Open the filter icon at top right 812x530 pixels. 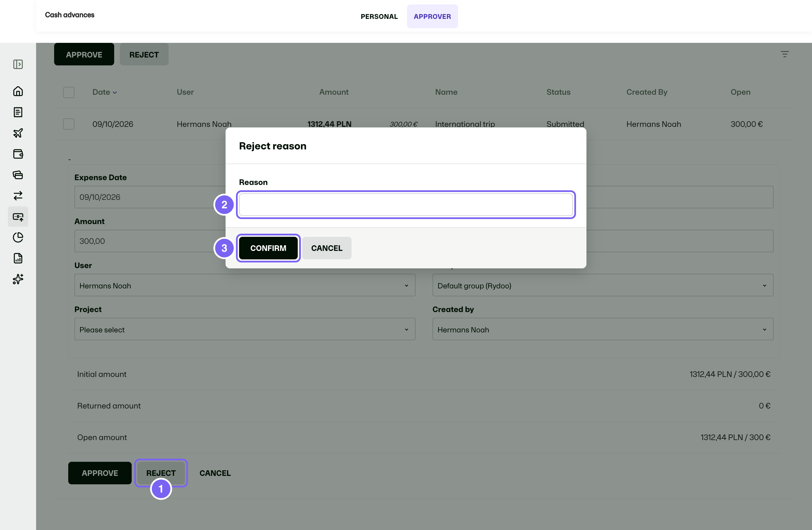pyautogui.click(x=785, y=54)
